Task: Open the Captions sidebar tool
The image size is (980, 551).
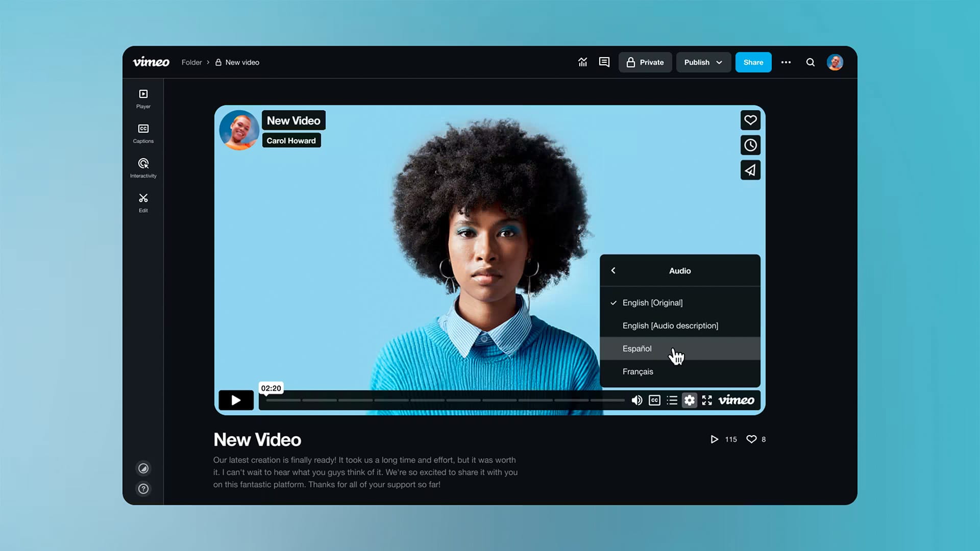Action: coord(143,133)
